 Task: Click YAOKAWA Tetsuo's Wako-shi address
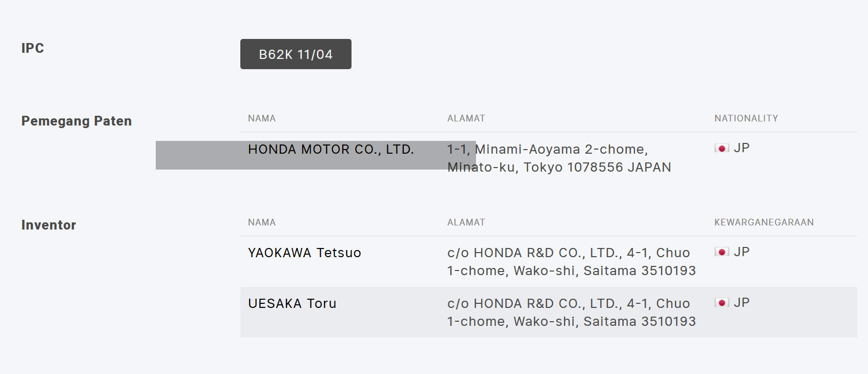pos(571,262)
